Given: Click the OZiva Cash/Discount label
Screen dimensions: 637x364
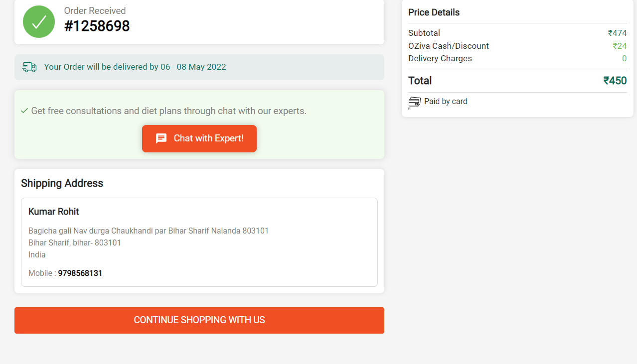Looking at the screenshot, I should click(x=449, y=46).
